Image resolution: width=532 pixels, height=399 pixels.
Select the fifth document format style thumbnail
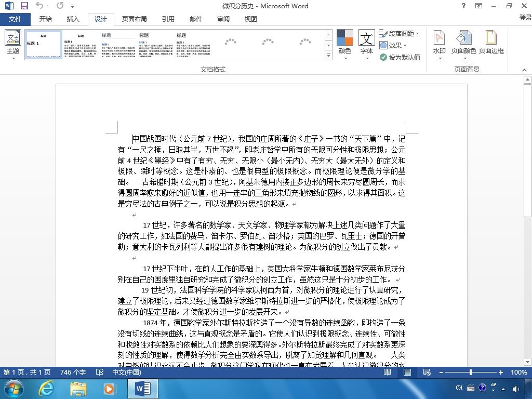pyautogui.click(x=193, y=45)
